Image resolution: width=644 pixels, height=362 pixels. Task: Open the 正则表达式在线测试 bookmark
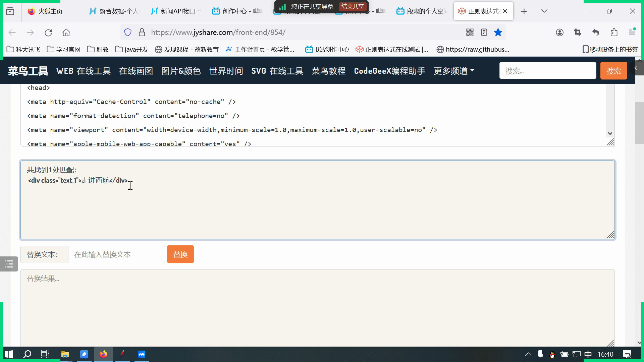click(392, 50)
